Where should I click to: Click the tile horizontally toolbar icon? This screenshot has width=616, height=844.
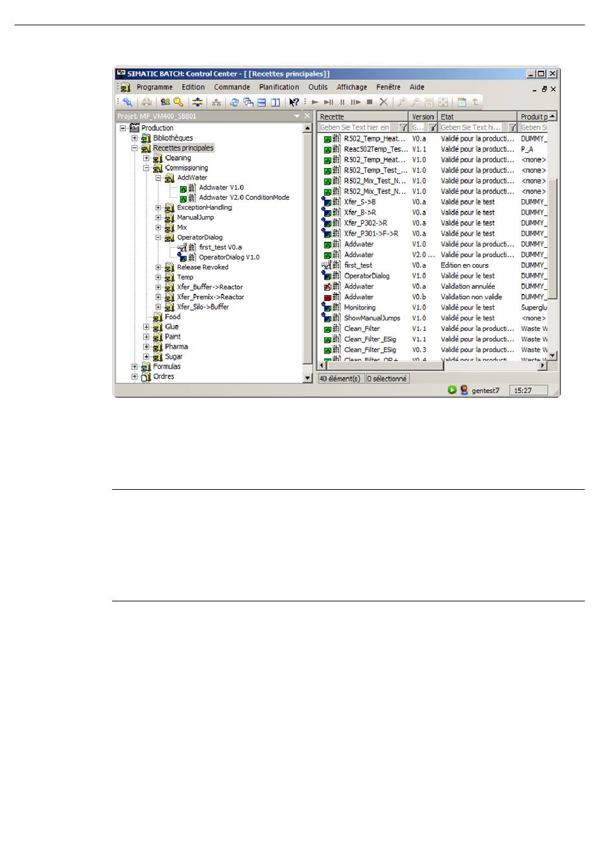(262, 102)
